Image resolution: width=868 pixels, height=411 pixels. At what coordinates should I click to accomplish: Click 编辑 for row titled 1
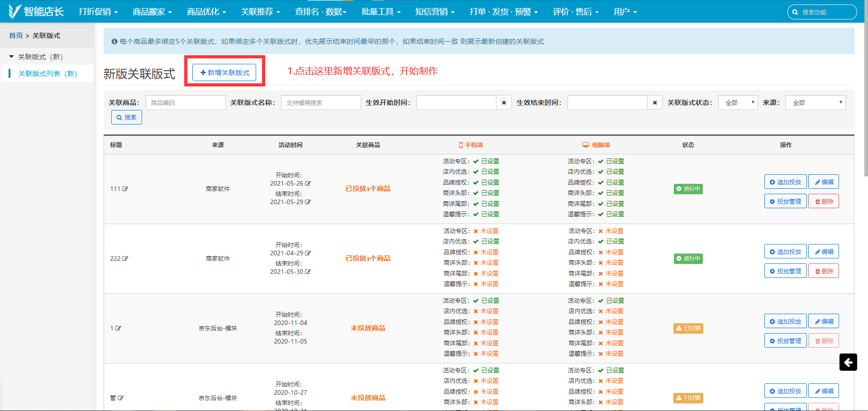[x=824, y=321]
